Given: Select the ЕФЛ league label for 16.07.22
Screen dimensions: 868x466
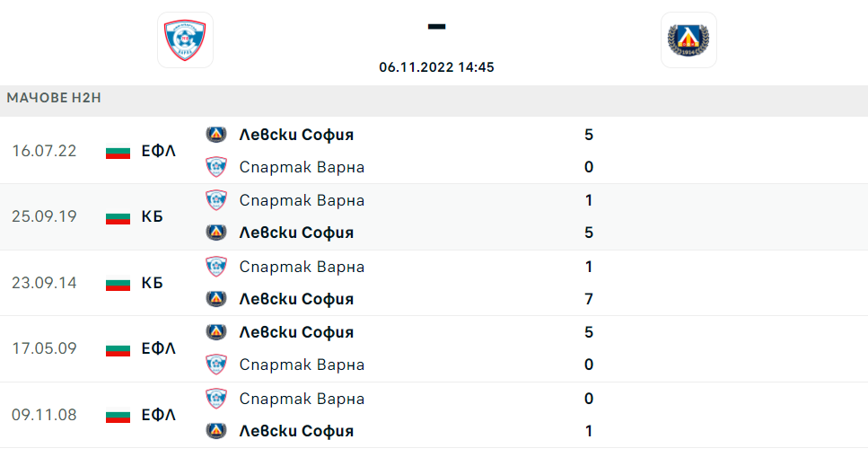Looking at the screenshot, I should (158, 151).
